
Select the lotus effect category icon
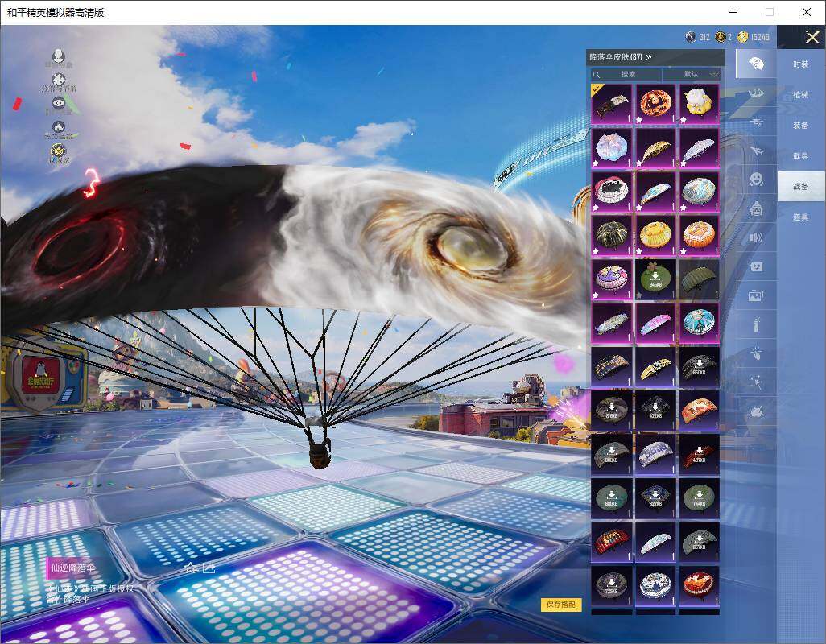756,411
